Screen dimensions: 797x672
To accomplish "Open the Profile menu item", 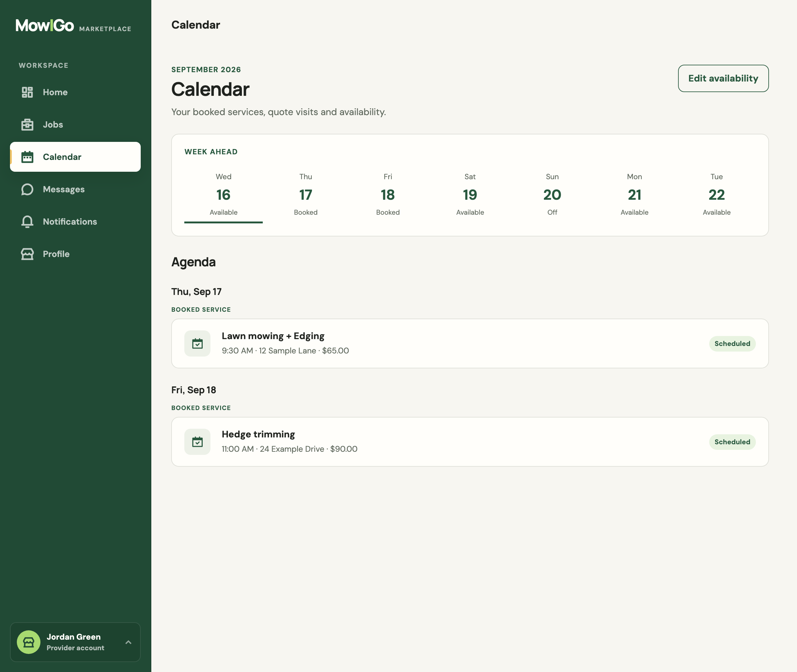I will coord(75,254).
